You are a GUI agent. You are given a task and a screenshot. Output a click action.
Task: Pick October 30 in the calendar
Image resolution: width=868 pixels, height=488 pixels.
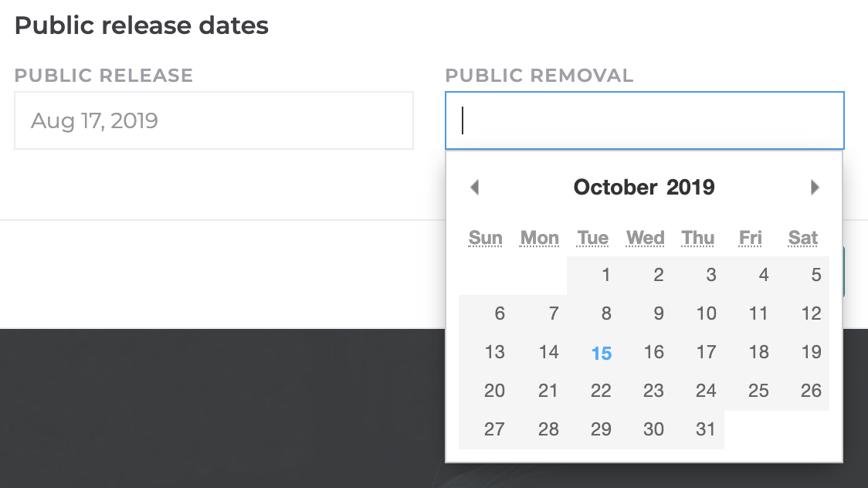coord(653,429)
